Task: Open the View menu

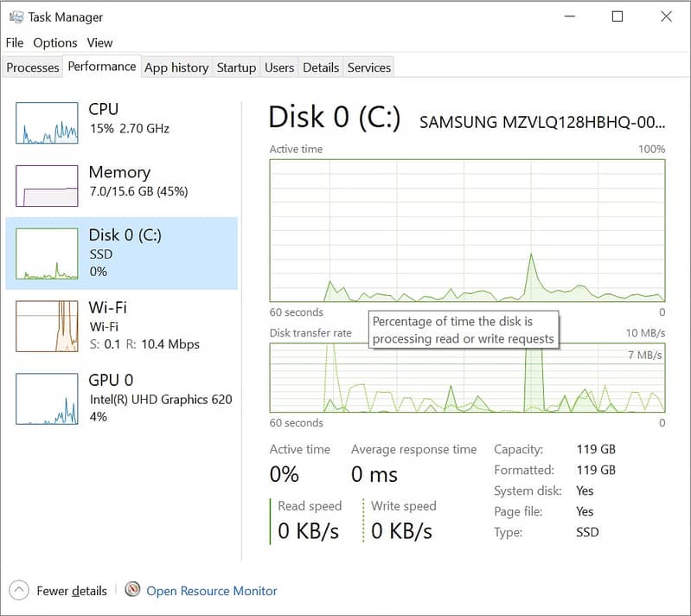Action: (99, 42)
